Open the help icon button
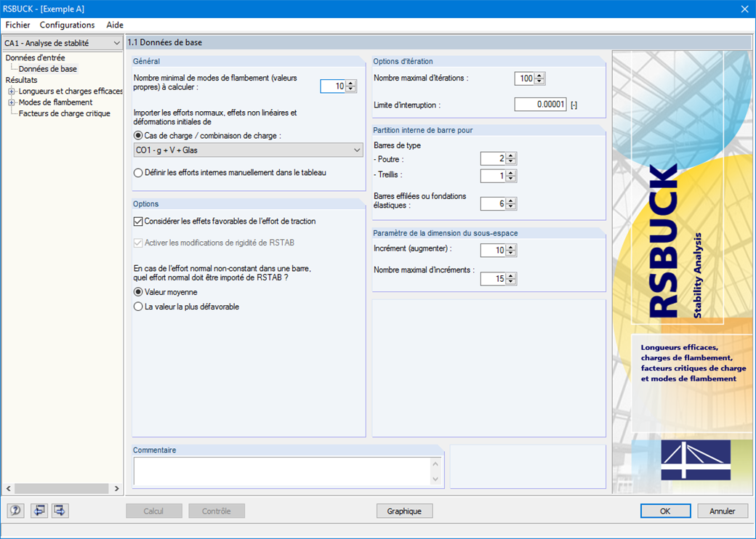The image size is (756, 539). coord(15,511)
